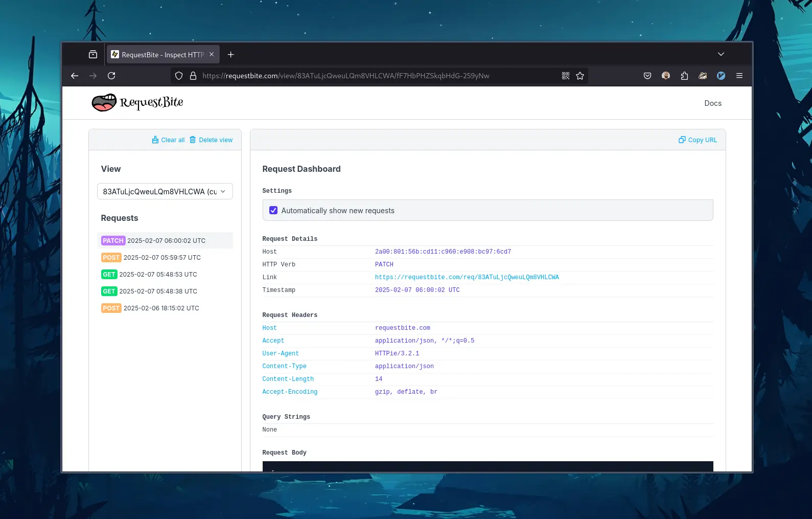Open the extensions puzzle icon
Viewport: 812px width, 519px height.
pos(684,76)
